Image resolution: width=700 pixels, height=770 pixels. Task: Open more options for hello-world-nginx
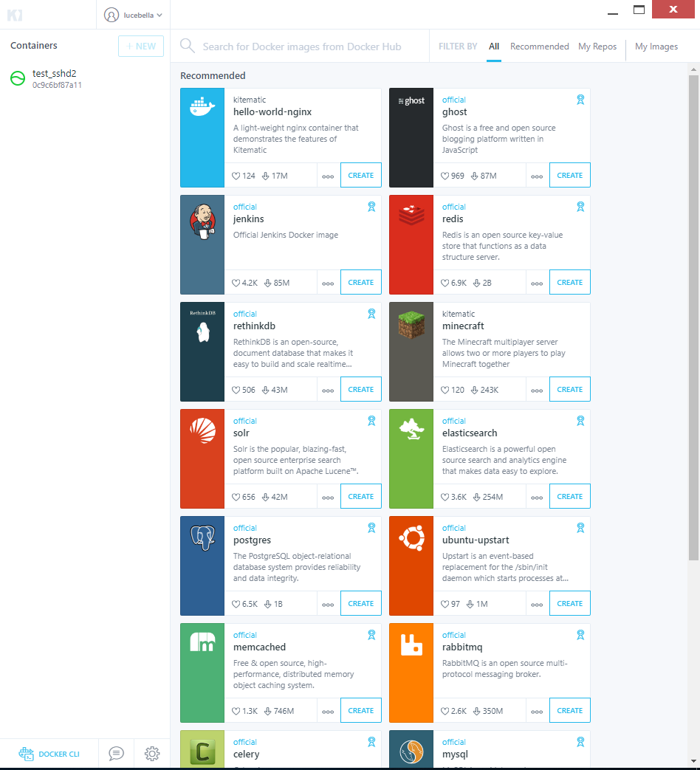(328, 176)
